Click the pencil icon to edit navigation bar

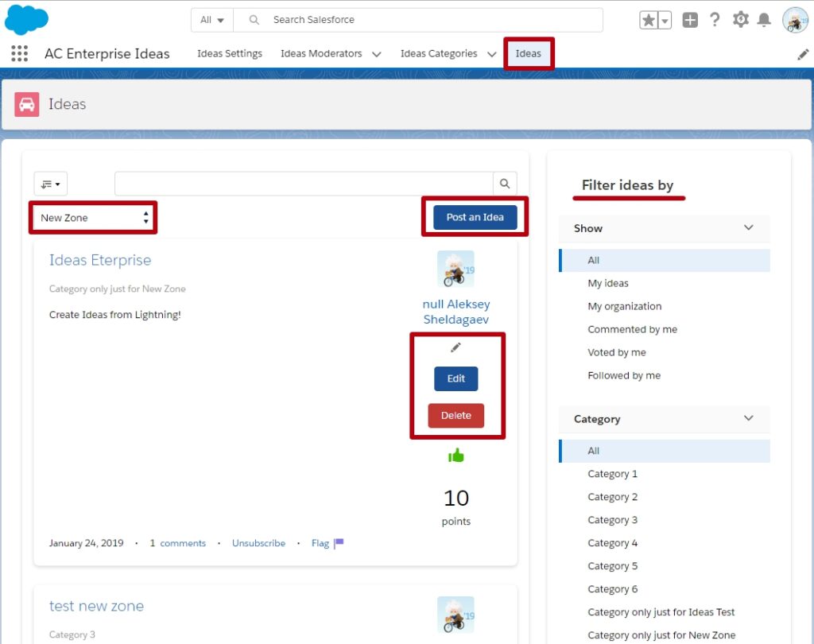[803, 55]
